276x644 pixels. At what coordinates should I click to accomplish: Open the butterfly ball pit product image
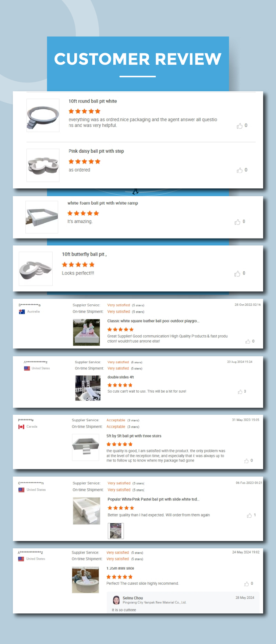[x=36, y=269]
